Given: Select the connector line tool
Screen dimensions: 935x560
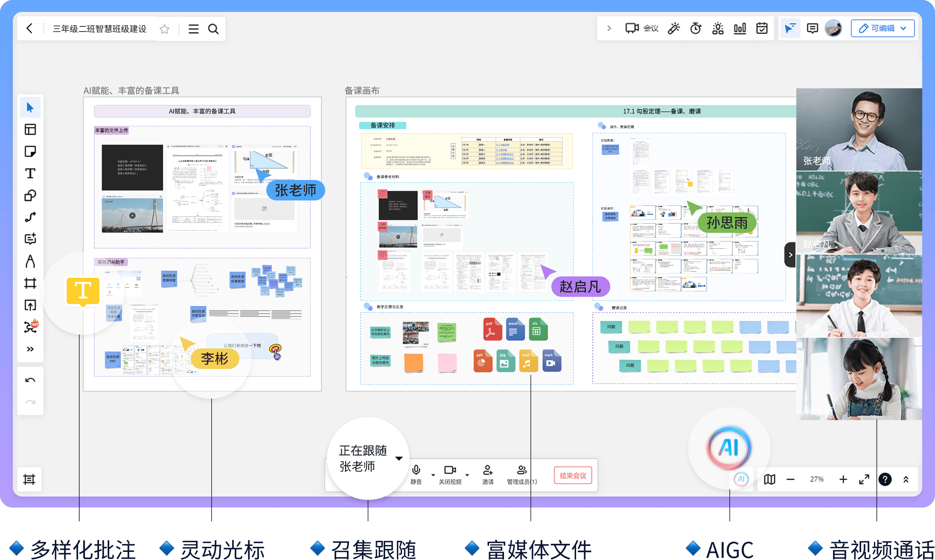Looking at the screenshot, I should 30,217.
